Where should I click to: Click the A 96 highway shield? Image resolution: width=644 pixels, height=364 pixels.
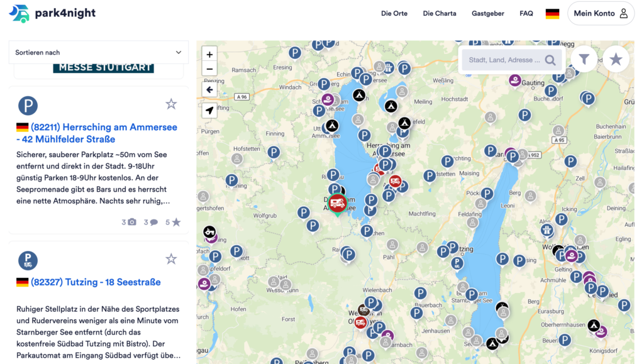click(241, 97)
